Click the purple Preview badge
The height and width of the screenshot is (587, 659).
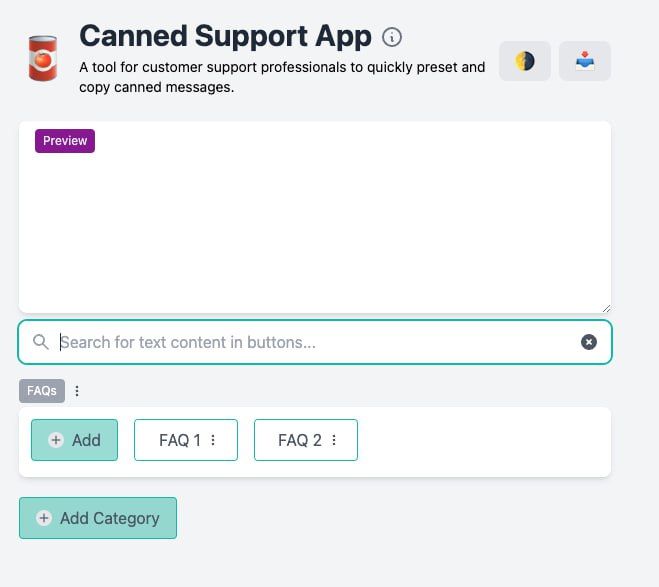(x=65, y=141)
